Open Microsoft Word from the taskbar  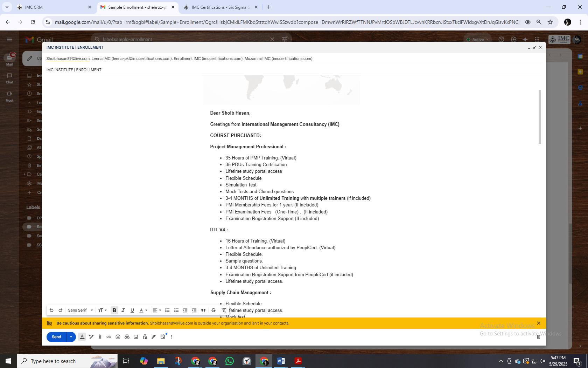[x=281, y=361]
